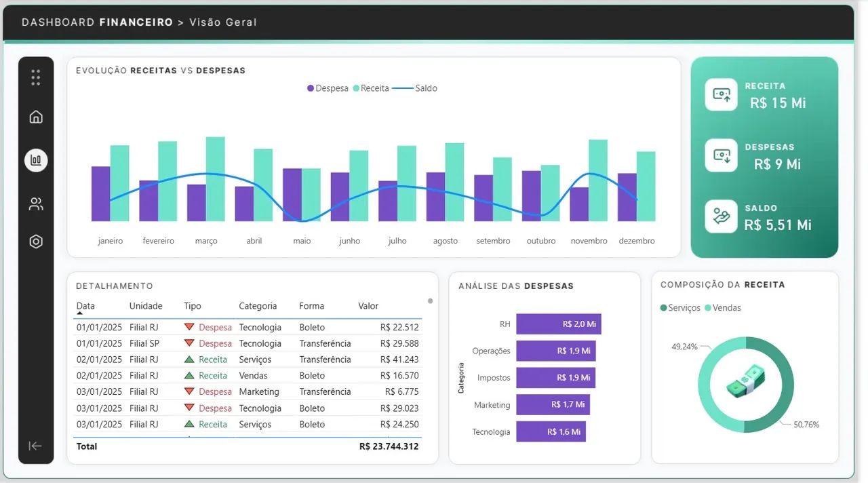
Task: Collapse sidebar with the arrow-left icon
Action: (36, 446)
